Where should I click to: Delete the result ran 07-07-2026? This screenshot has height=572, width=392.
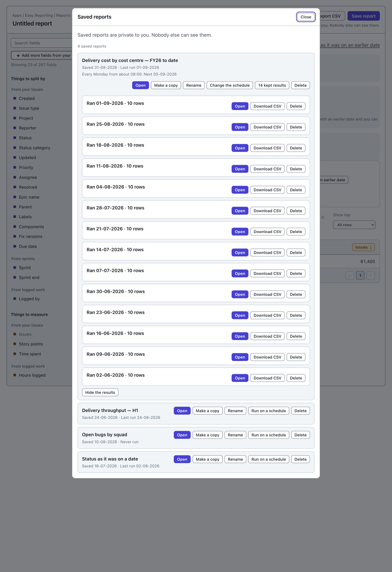click(296, 273)
